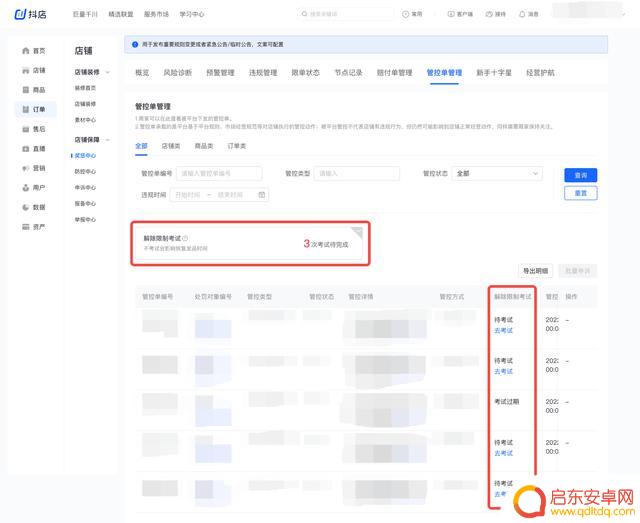Open 常用 shortcut icon in header
The width and height of the screenshot is (640, 523).
tap(405, 14)
